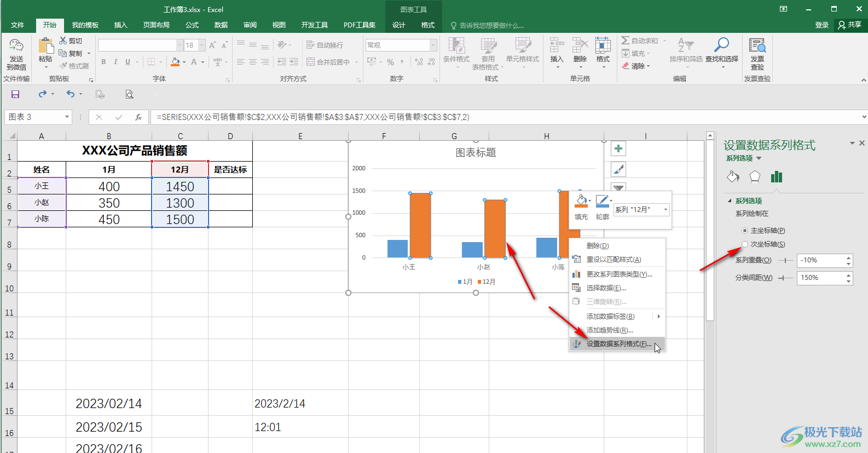Image resolution: width=868 pixels, height=453 pixels.
Task: Adjust the Series Overlap slider
Action: pos(785,260)
